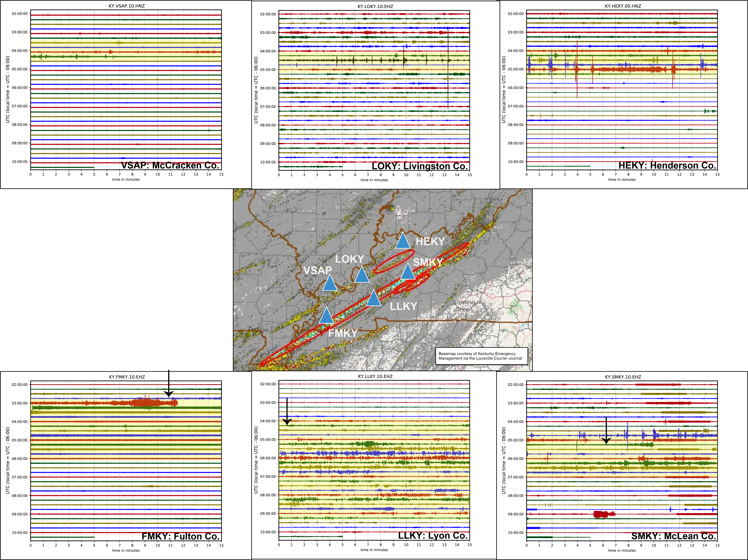
Task: Click 'time in minutes' under the HEKY plot
Action: point(622,179)
